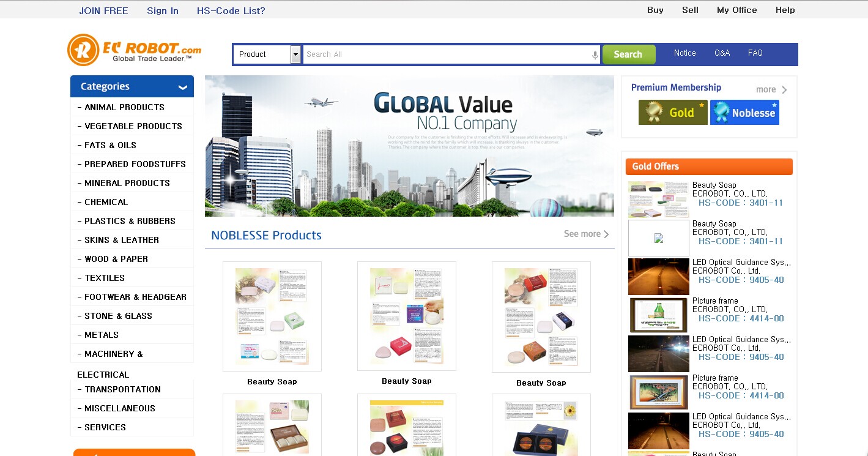Select the VEGETABLE PRODUCTS category
The image size is (868, 456).
tap(132, 126)
